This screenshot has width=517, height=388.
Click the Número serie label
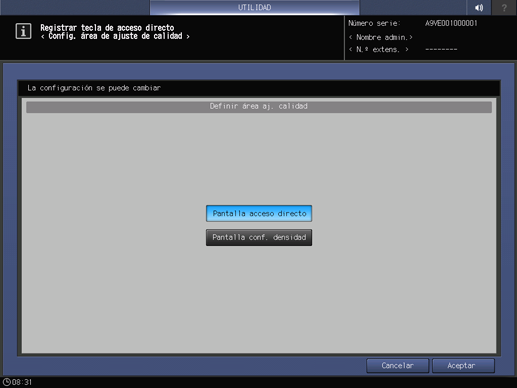(x=374, y=23)
